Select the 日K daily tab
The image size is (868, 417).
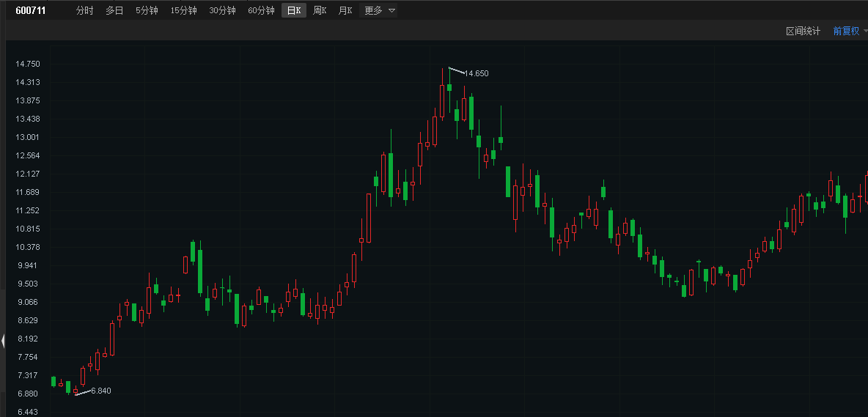(x=294, y=11)
